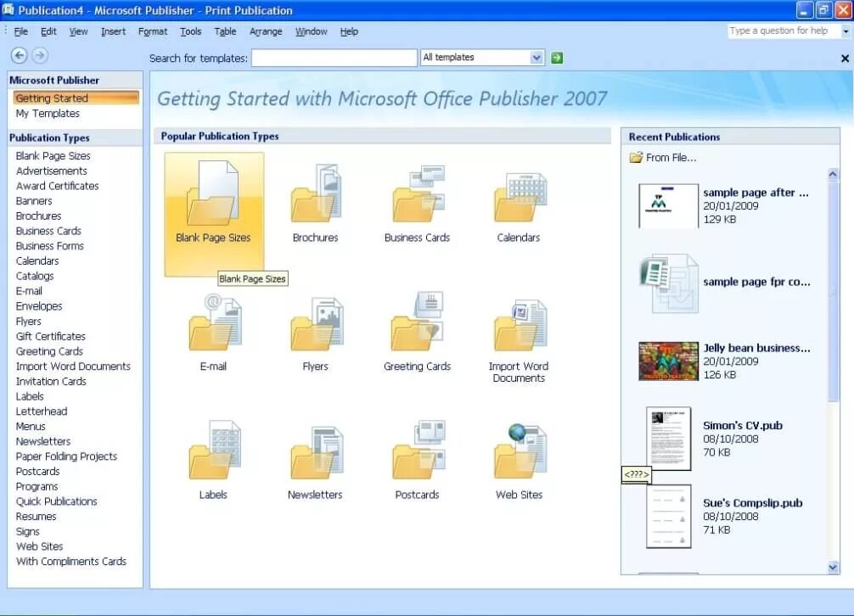Close the Getting Started pane with the X

click(845, 59)
